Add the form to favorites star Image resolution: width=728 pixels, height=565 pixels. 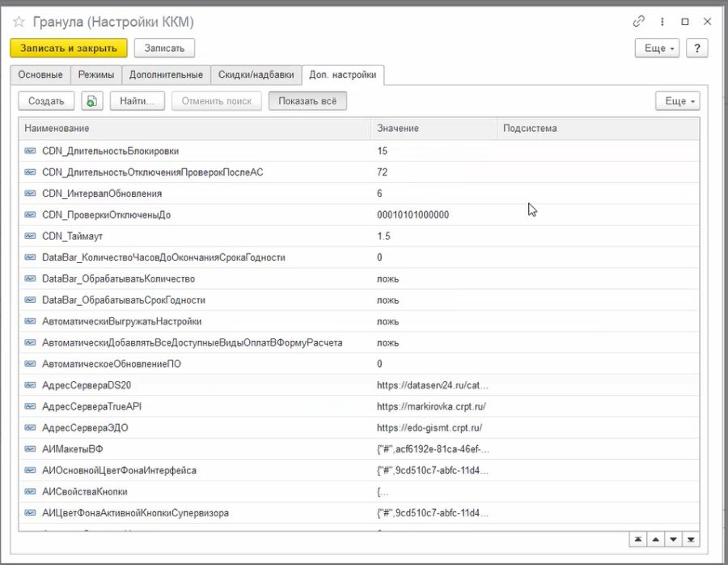(x=19, y=22)
